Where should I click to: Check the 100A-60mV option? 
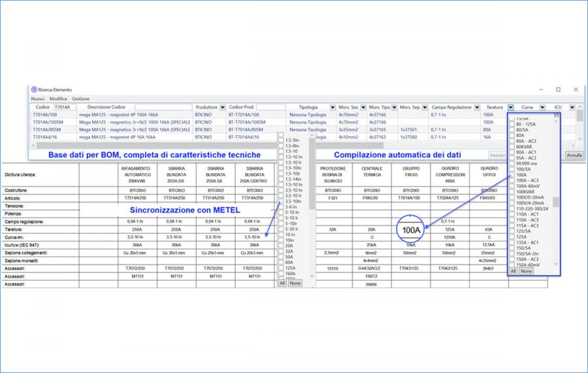tap(512, 186)
